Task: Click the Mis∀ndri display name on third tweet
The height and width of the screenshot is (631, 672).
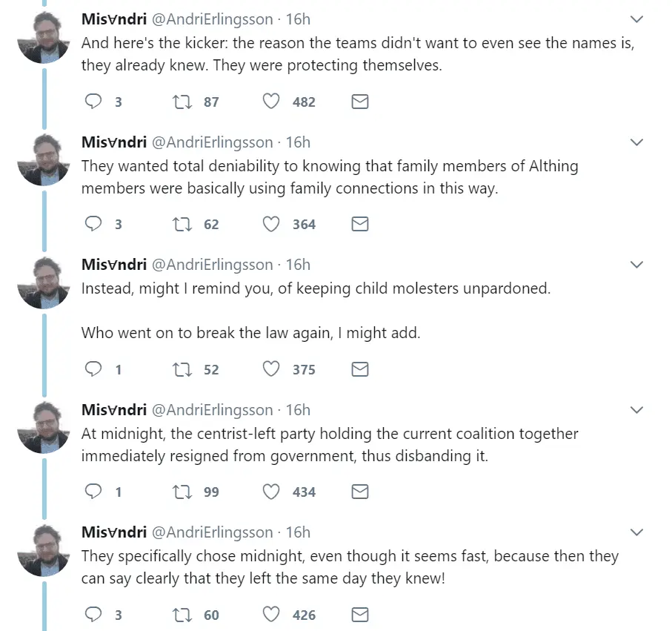Action: (x=113, y=265)
